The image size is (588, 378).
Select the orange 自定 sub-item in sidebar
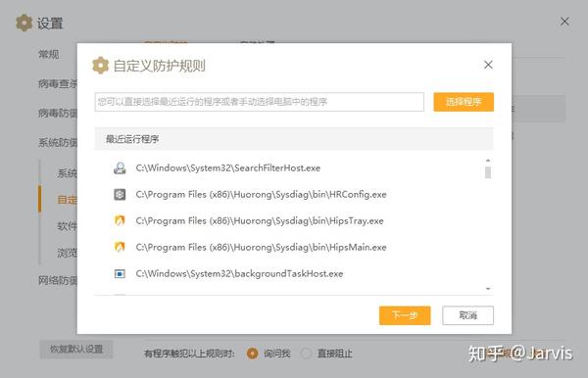click(x=67, y=200)
